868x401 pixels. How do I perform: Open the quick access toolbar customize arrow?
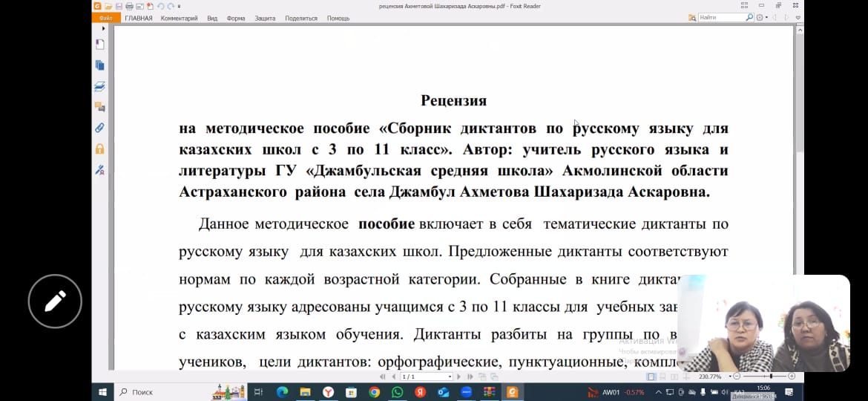coord(179,6)
